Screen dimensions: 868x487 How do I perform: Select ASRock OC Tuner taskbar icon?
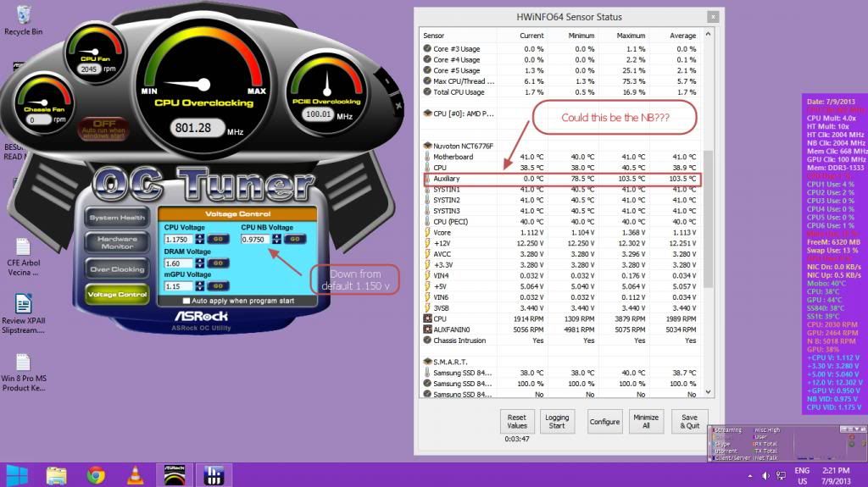pos(175,474)
